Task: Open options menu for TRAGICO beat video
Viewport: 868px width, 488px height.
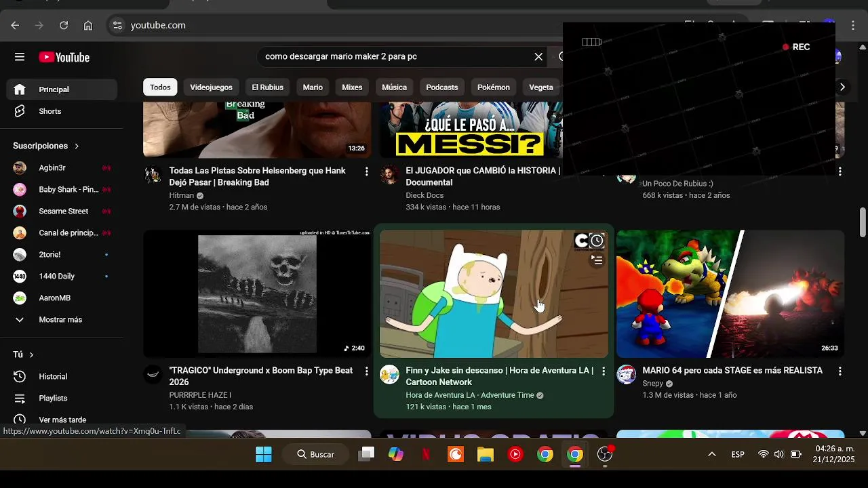Action: [367, 371]
